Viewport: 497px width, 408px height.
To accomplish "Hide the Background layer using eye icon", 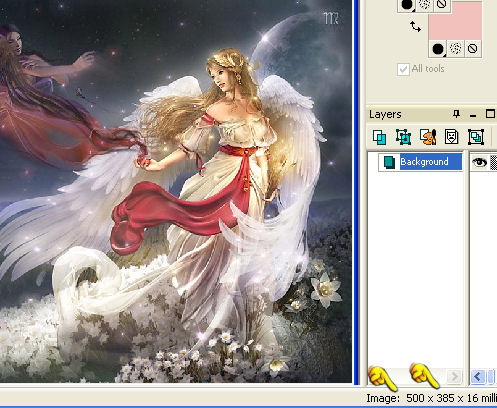I will coord(480,162).
